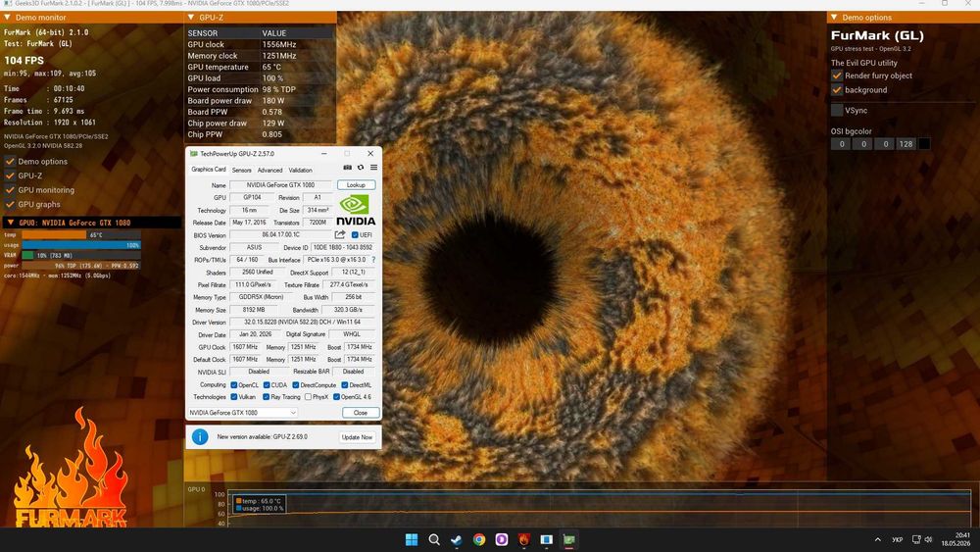Click the network tray icon

pos(916,540)
